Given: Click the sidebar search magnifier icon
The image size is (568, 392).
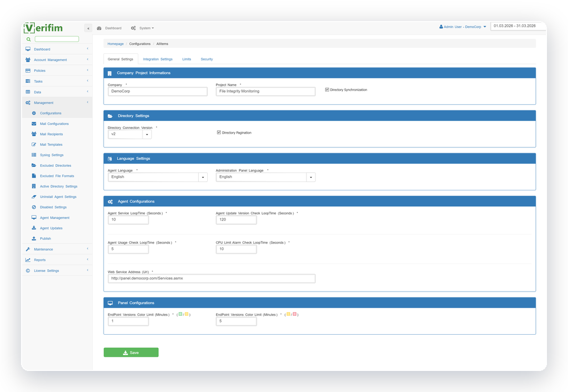Looking at the screenshot, I should (x=28, y=39).
